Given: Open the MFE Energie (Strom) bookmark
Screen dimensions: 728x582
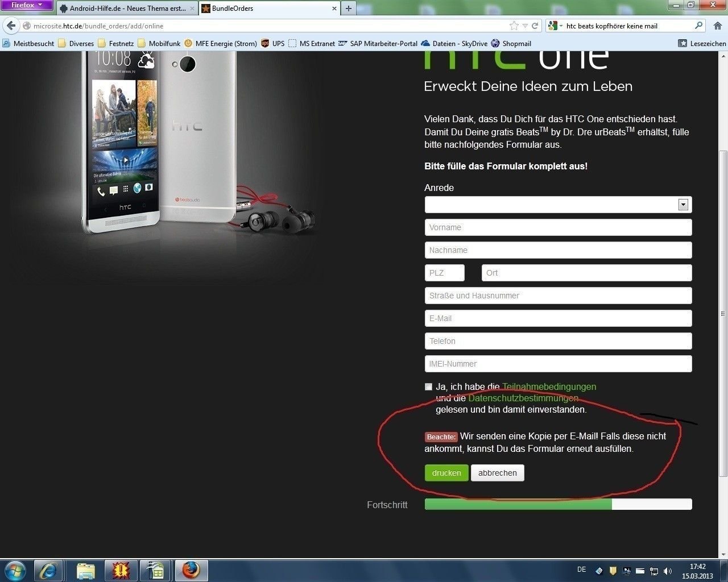Looking at the screenshot, I should [x=220, y=43].
